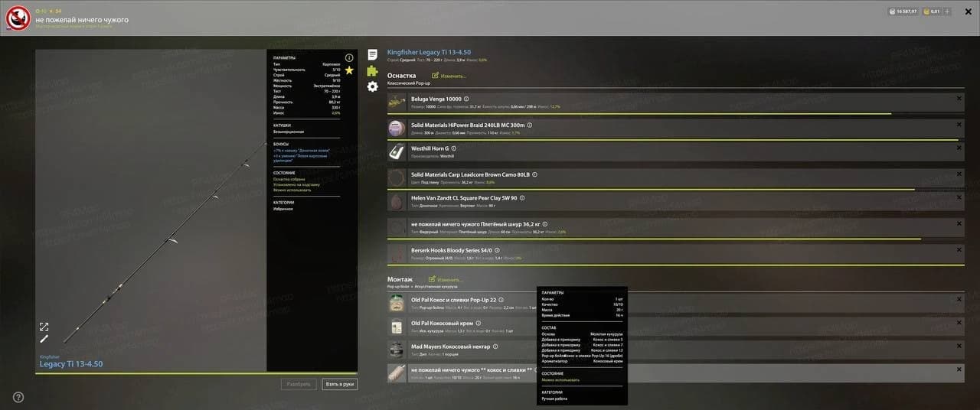Click the player avatar emblem
980x410 pixels.
[18, 18]
